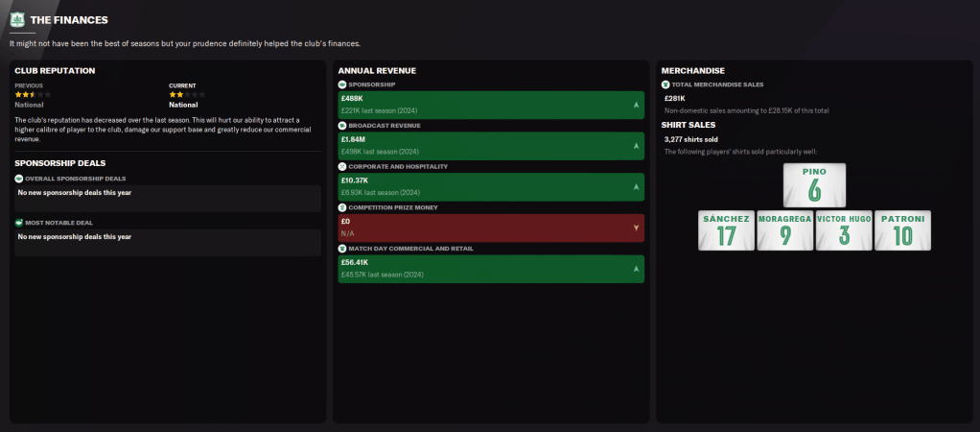
Task: Click the Competition Prize Money icon
Action: point(342,207)
